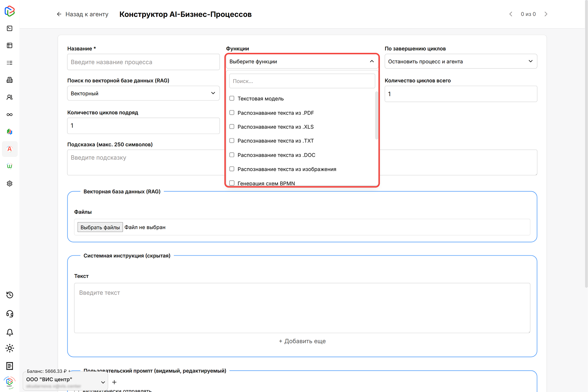Check the Текстовая модель option
Viewport: 588px width, 392px height.
[x=232, y=98]
